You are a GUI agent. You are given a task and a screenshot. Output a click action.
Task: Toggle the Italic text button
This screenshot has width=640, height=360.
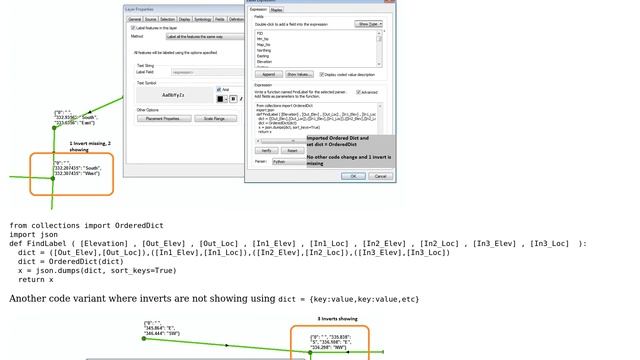tap(241, 99)
